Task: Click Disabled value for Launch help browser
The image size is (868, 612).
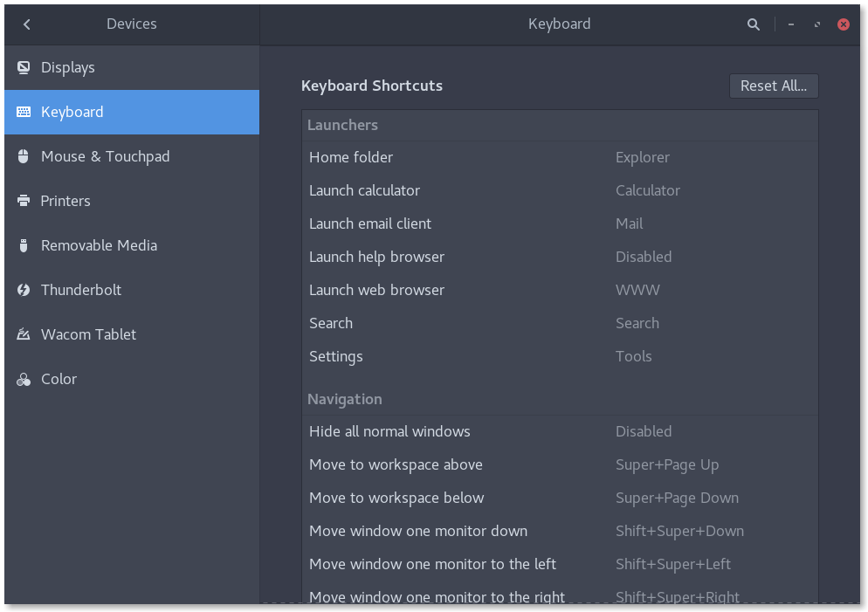Action: (x=644, y=257)
